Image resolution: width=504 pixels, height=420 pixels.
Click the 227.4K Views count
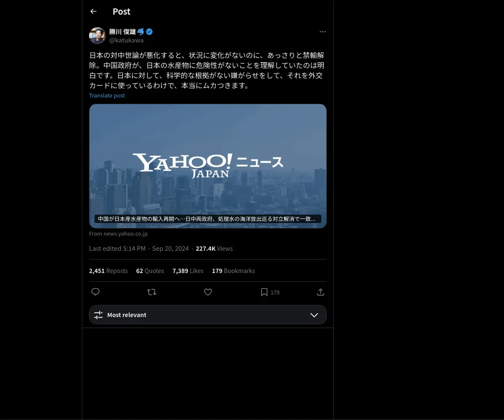[214, 248]
